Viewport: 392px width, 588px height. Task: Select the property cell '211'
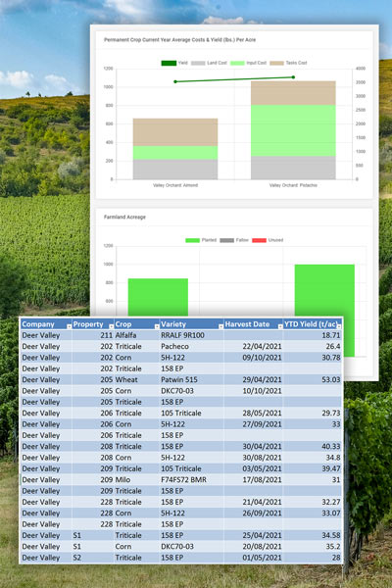[x=93, y=335]
